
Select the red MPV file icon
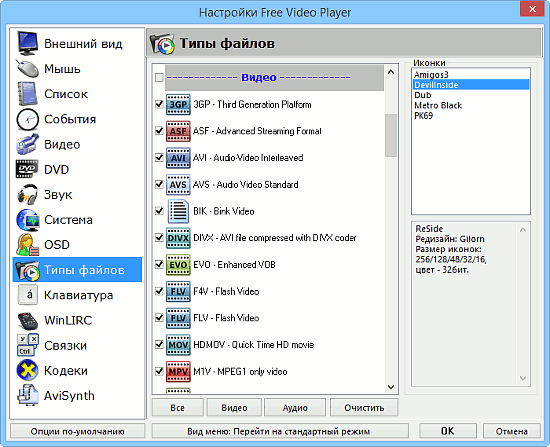click(x=178, y=372)
